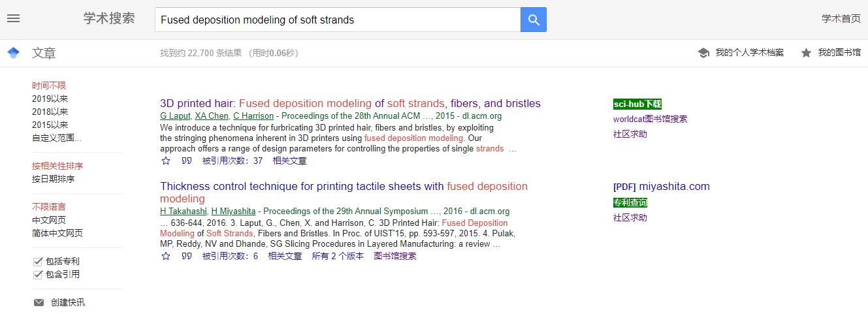Toggle the 包括专利 checkbox

38,261
